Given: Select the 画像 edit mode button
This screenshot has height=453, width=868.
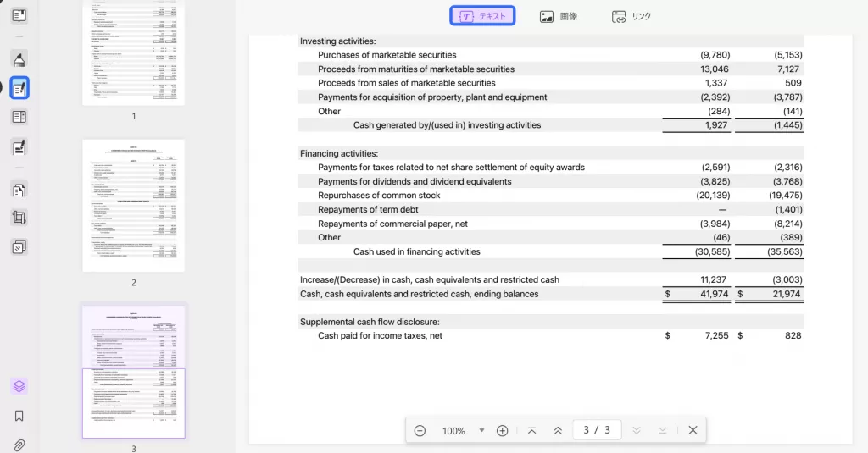Looking at the screenshot, I should (559, 17).
